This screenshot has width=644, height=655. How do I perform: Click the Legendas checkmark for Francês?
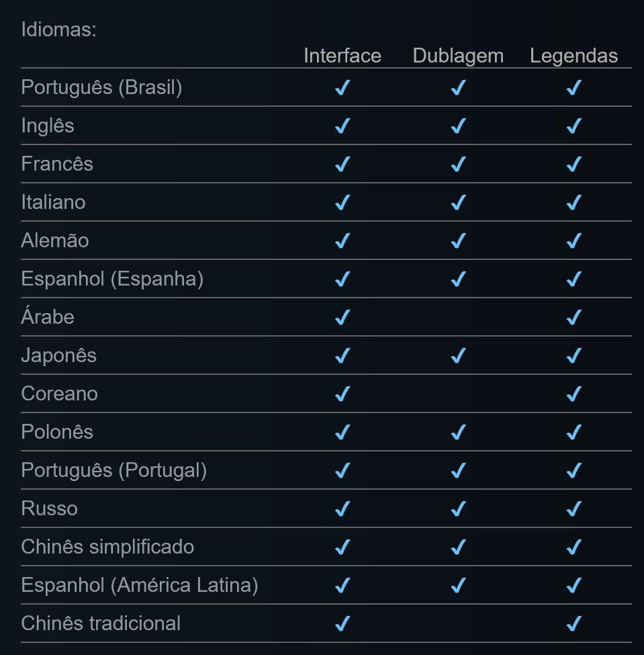coord(573,165)
